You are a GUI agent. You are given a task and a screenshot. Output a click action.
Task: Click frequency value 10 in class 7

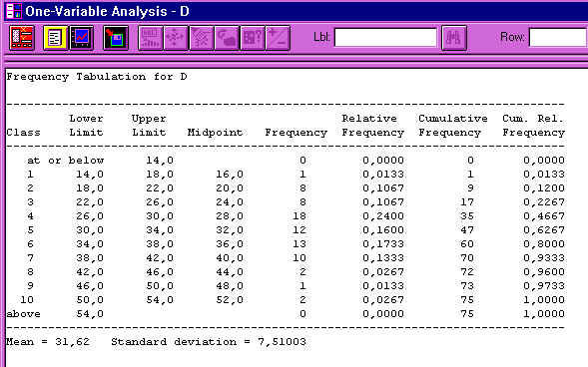coord(299,258)
